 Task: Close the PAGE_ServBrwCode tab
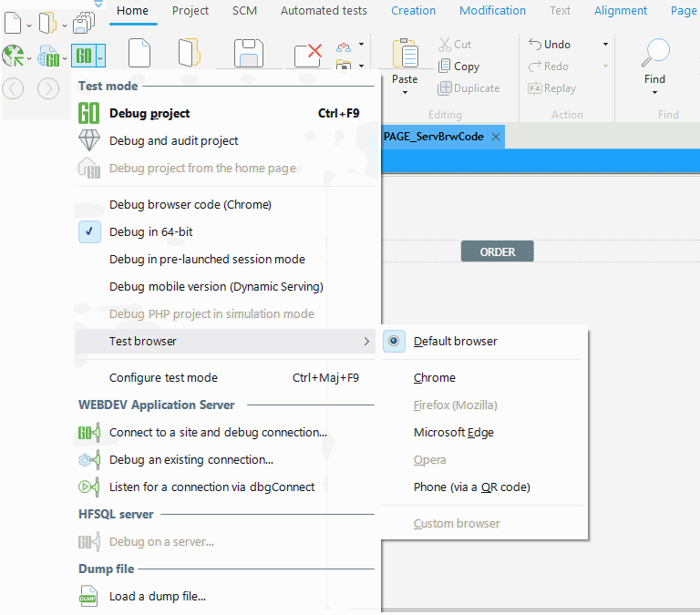496,137
